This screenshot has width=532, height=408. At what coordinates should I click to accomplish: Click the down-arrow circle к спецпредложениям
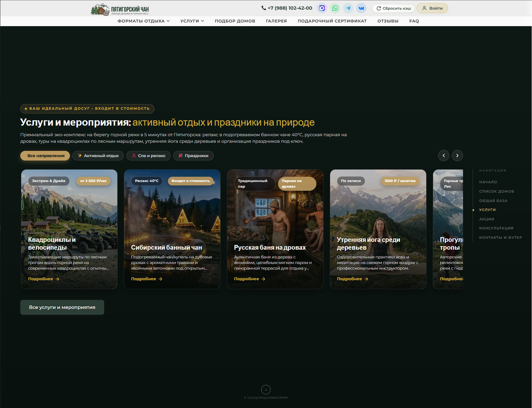click(266, 390)
